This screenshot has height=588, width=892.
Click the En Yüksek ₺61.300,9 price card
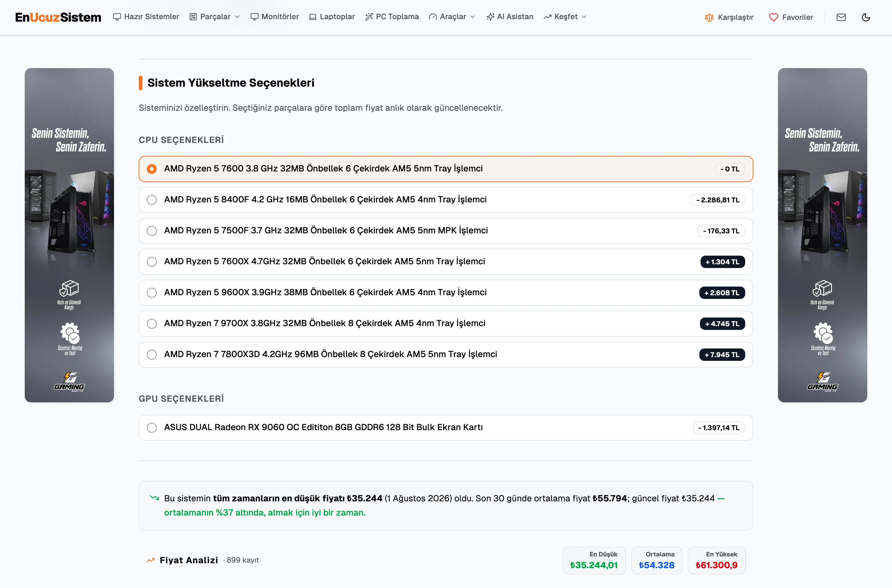point(716,560)
